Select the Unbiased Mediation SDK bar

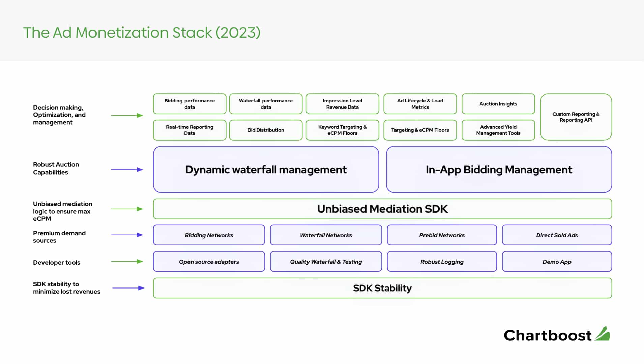click(x=382, y=209)
